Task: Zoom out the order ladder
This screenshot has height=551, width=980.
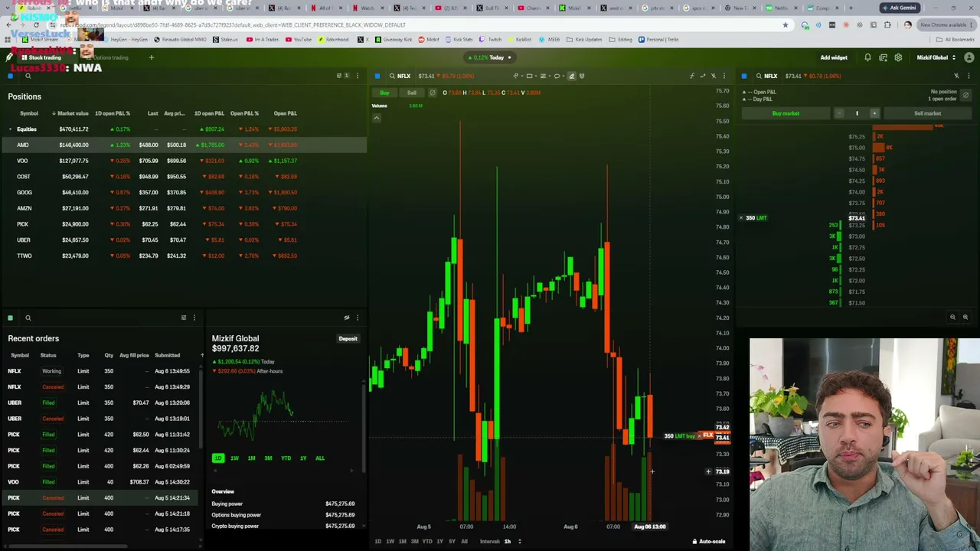Action: [x=952, y=317]
